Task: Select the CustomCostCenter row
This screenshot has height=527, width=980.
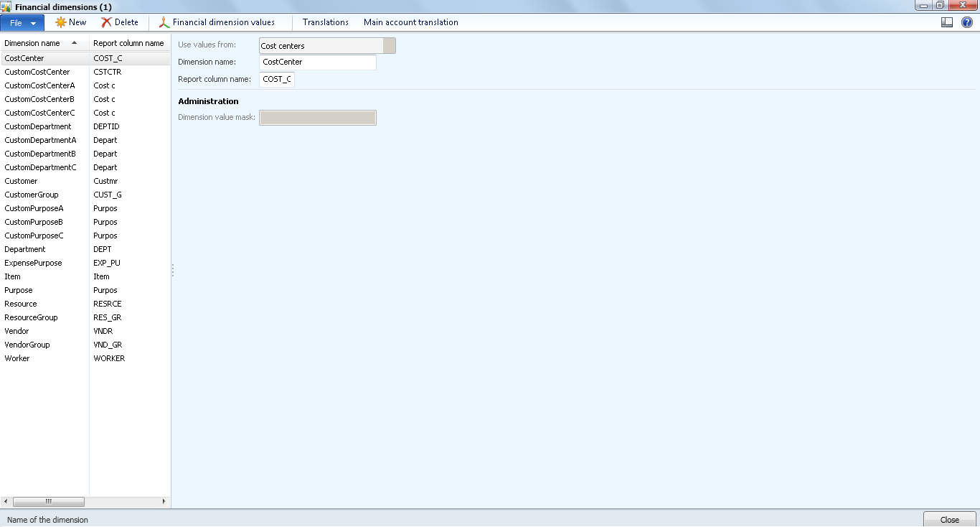Action: point(85,72)
